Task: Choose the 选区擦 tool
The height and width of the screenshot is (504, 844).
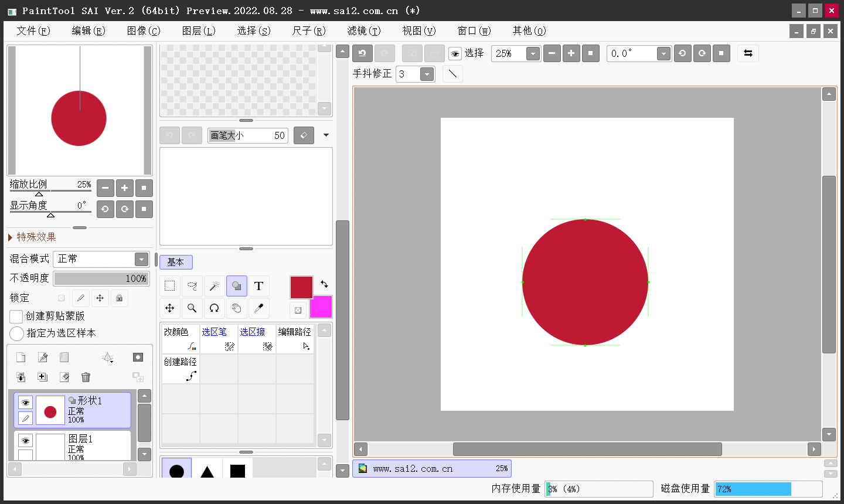Action: pyautogui.click(x=257, y=339)
